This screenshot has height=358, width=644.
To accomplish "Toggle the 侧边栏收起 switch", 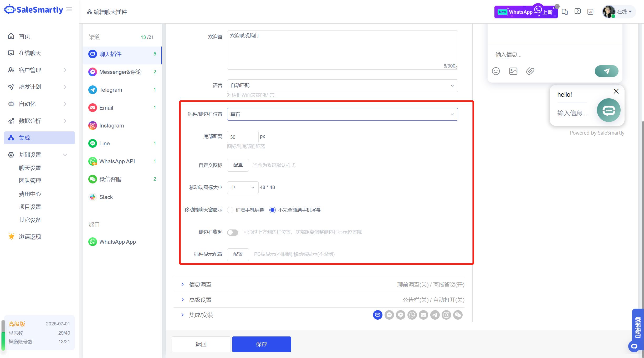I will tap(233, 232).
